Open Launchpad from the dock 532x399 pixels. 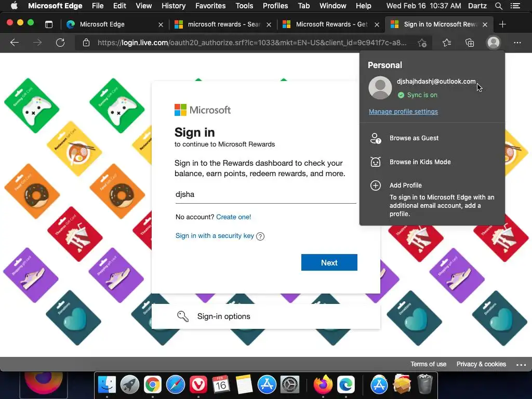point(129,385)
